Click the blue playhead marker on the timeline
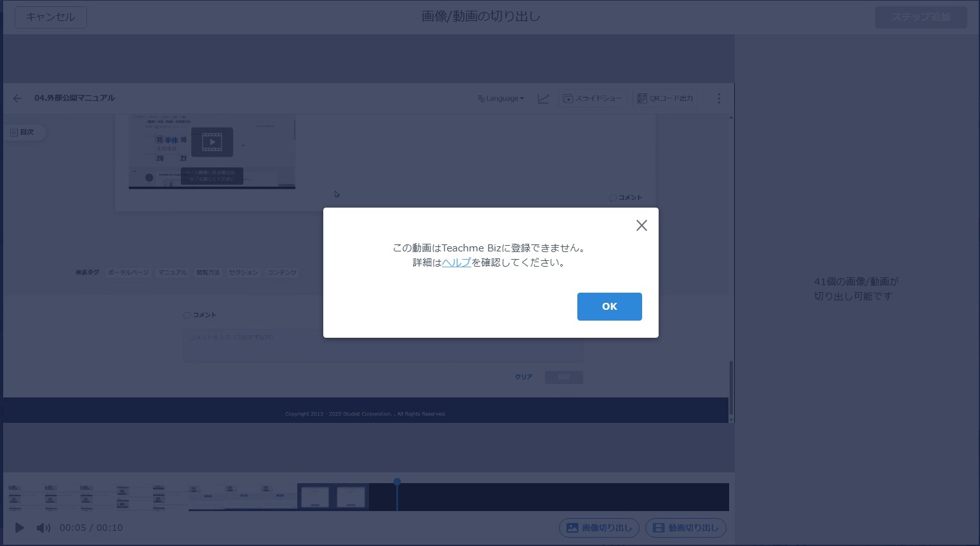 click(398, 483)
